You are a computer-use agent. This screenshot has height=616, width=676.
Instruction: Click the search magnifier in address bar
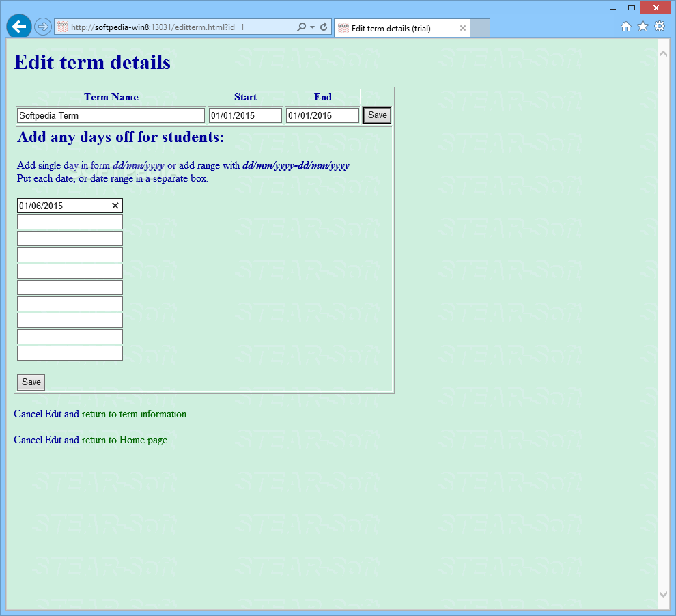[x=301, y=27]
